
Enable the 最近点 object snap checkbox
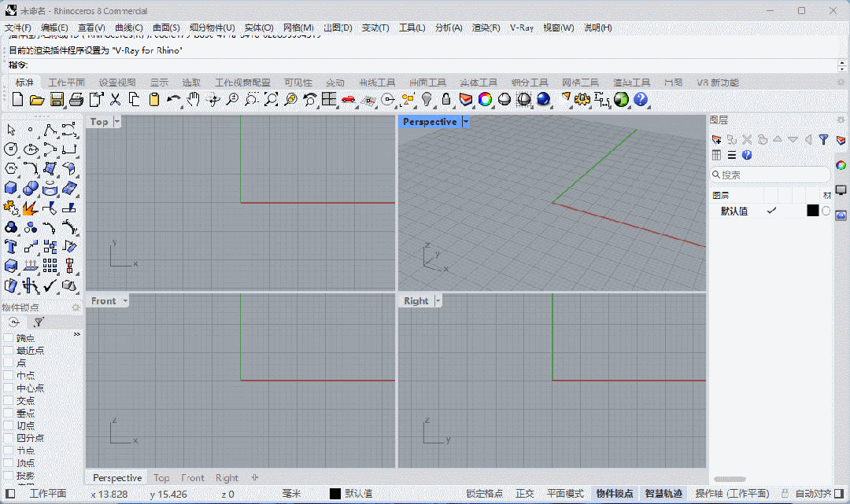pos(8,350)
